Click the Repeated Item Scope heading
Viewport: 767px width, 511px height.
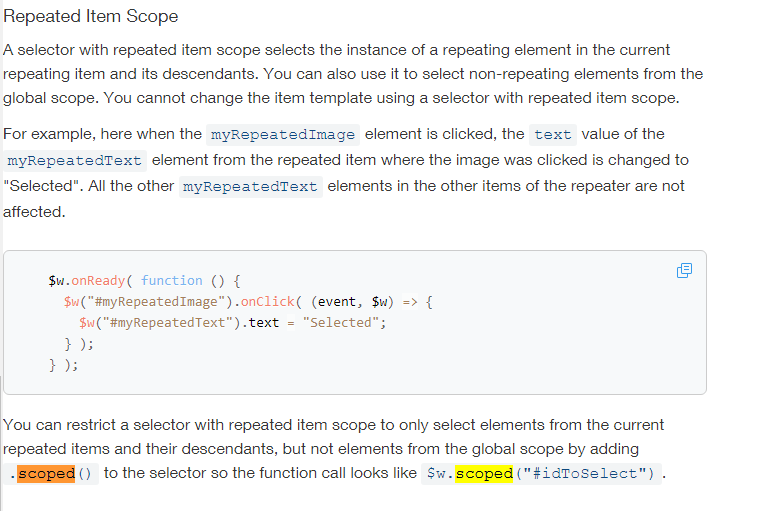90,16
